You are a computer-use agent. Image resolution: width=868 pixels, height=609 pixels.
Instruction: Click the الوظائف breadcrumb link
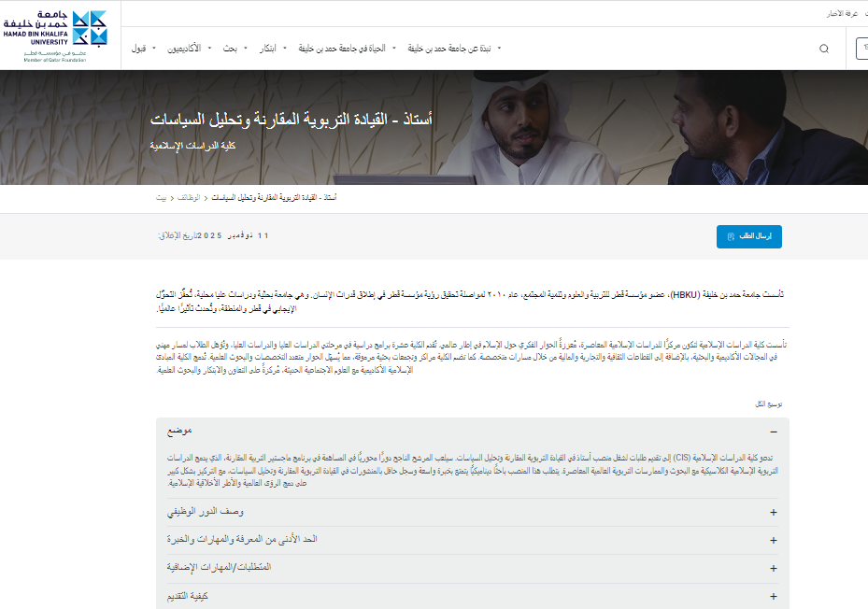tap(190, 198)
